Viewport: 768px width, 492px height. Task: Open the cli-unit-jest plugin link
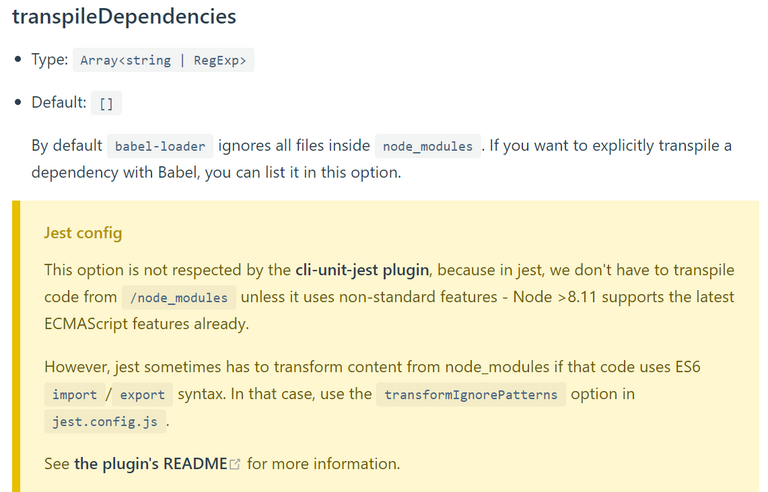(x=362, y=270)
